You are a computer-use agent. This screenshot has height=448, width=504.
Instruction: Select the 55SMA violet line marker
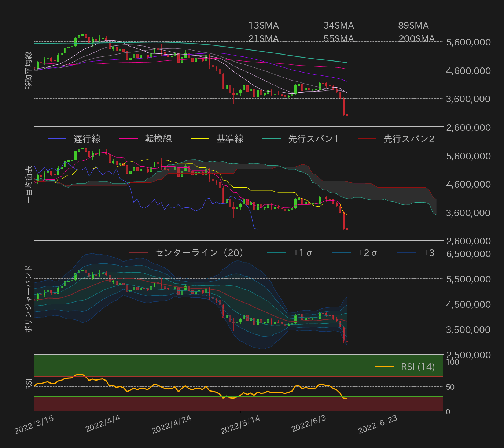point(306,38)
